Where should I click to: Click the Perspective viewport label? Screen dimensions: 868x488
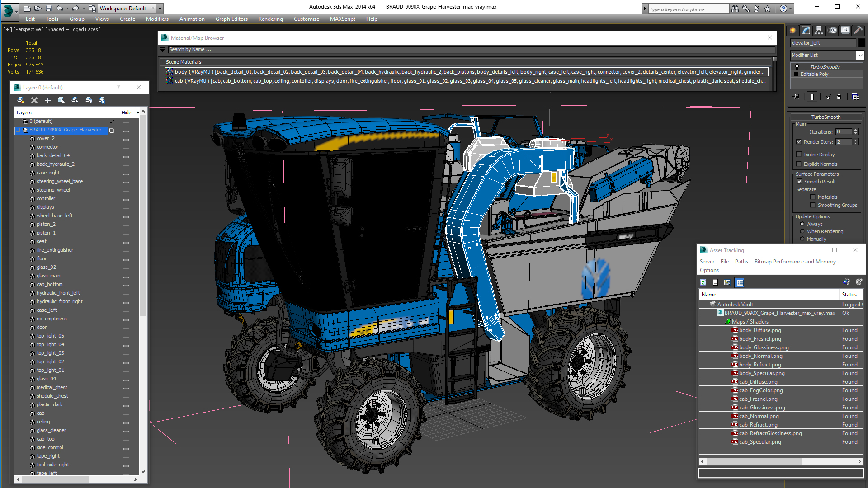tap(28, 29)
